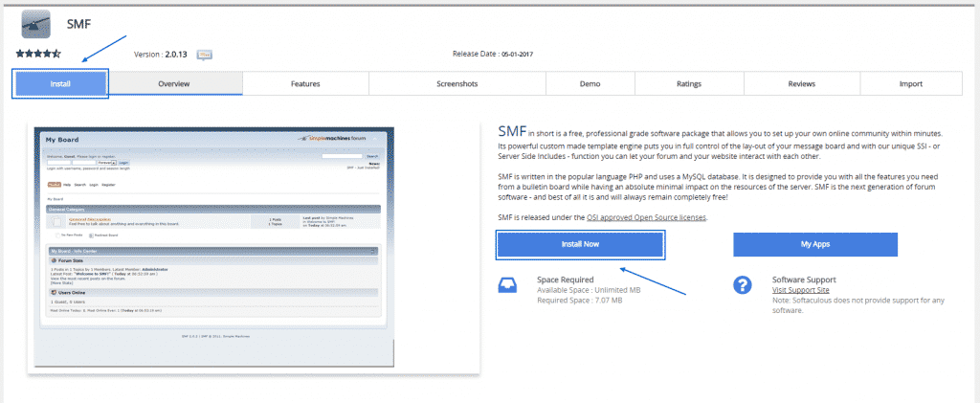Click the Release Date 05-01-2017 text
This screenshot has width=980, height=403.
point(493,54)
